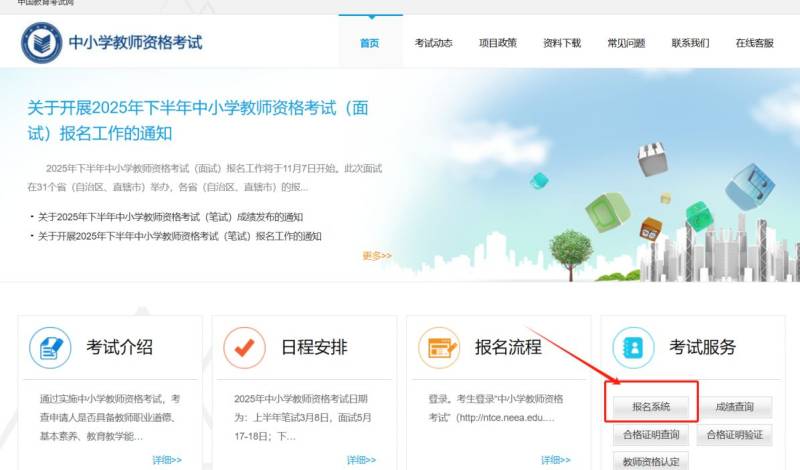This screenshot has height=470, width=800.
Task: Select 资料下载 in navigation bar
Action: (562, 43)
